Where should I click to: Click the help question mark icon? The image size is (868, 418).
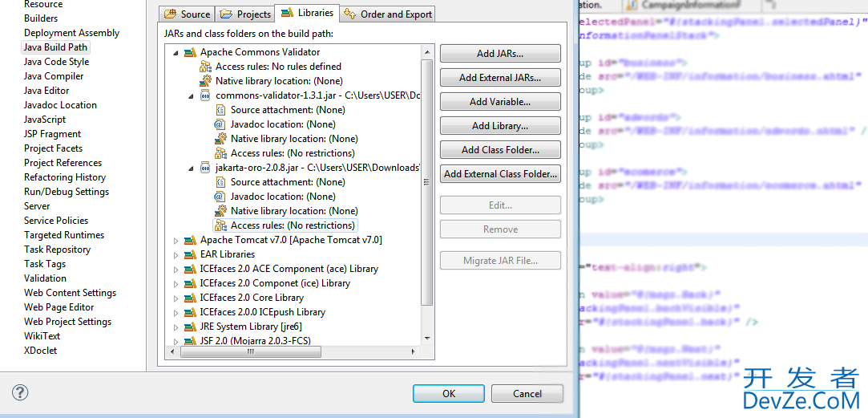pos(20,392)
